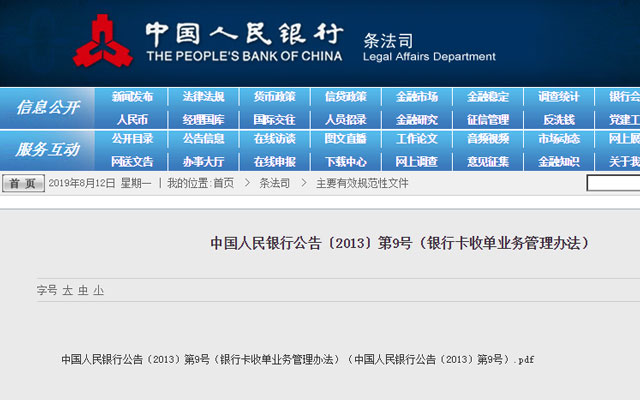Open the 意见征集 link
Image resolution: width=640 pixels, height=400 pixels.
pyautogui.click(x=488, y=162)
